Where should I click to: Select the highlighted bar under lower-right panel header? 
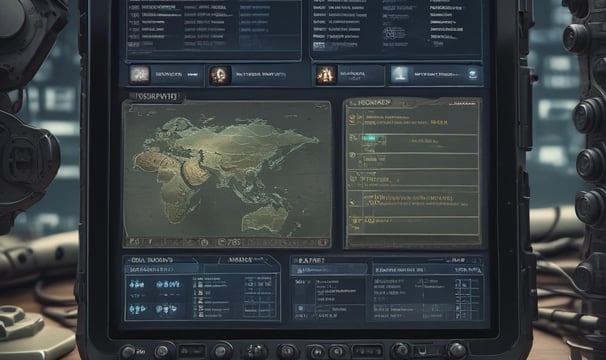329,270
